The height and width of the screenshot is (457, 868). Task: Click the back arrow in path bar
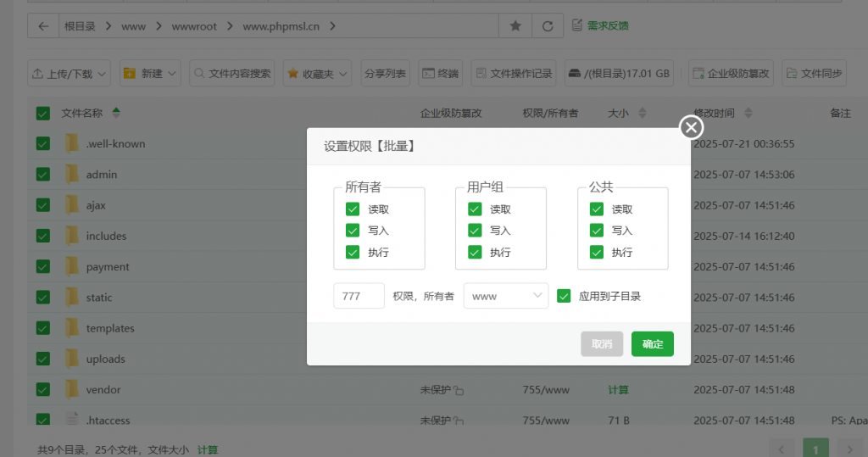(x=43, y=26)
